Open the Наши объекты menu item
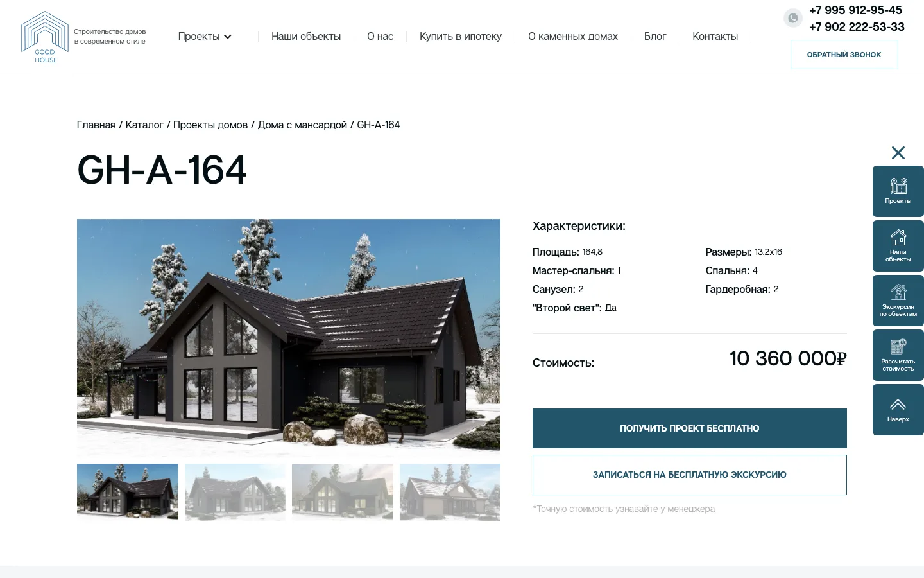The height and width of the screenshot is (578, 924). [x=306, y=37]
